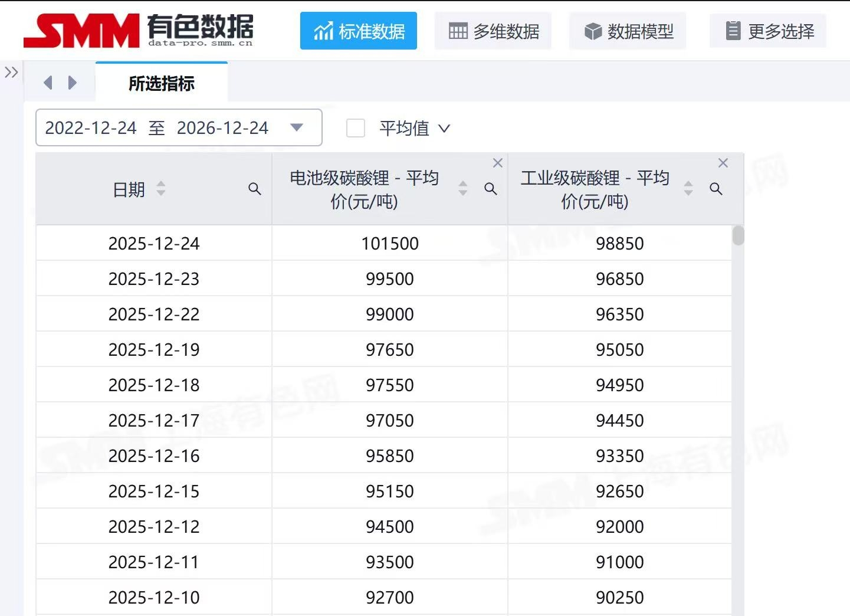Expand the 平均值 options chevron
Screen dimensions: 850x616
[445, 128]
